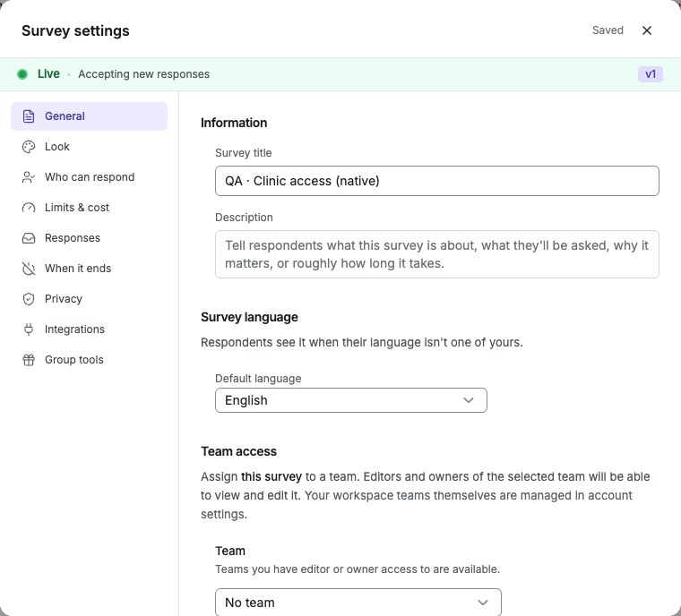The height and width of the screenshot is (616, 681).
Task: Click the Group tools gift icon
Action: (x=29, y=360)
